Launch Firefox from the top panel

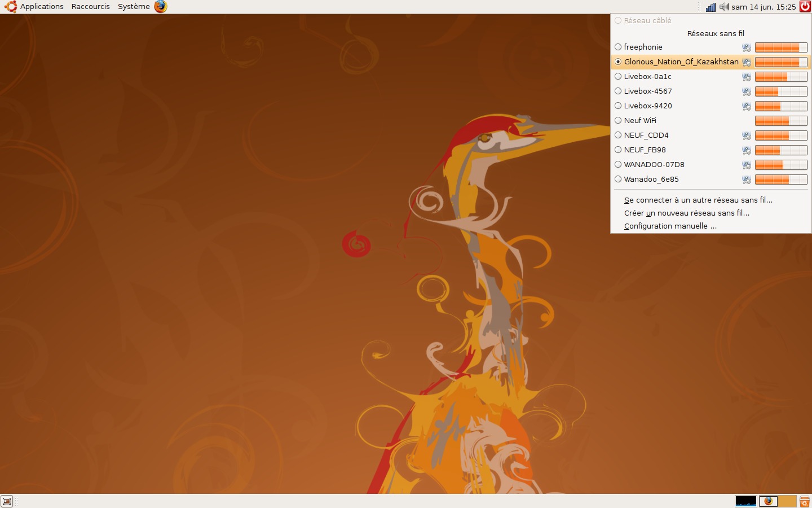161,7
